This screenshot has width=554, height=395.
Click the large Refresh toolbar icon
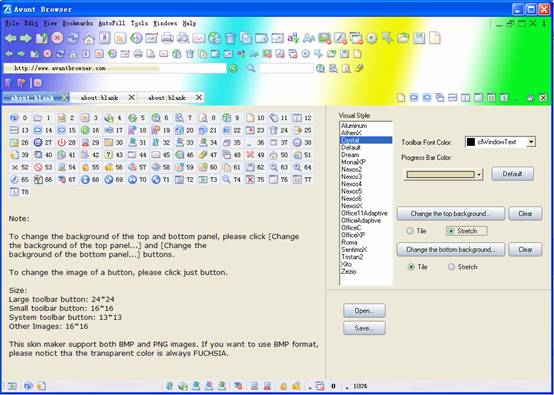[x=73, y=38]
